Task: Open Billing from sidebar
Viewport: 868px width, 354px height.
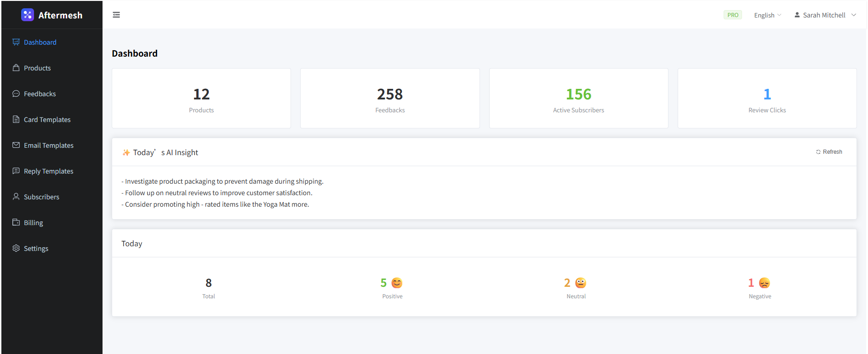Action: (52, 222)
